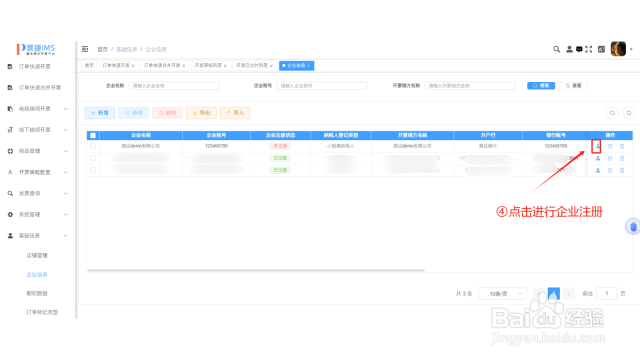Click the red 删除 delete button
640x360 pixels.
(x=167, y=113)
